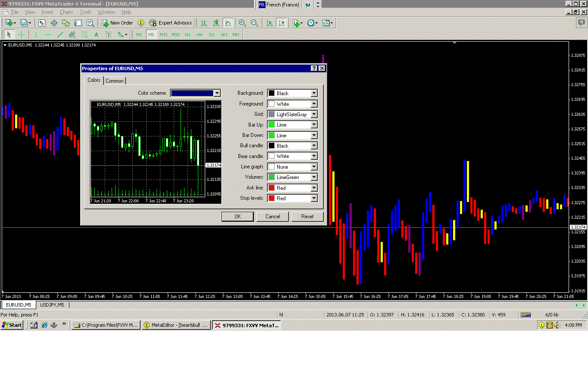
Task: Show the Market Watch window icon
Action: pyautogui.click(x=42, y=23)
